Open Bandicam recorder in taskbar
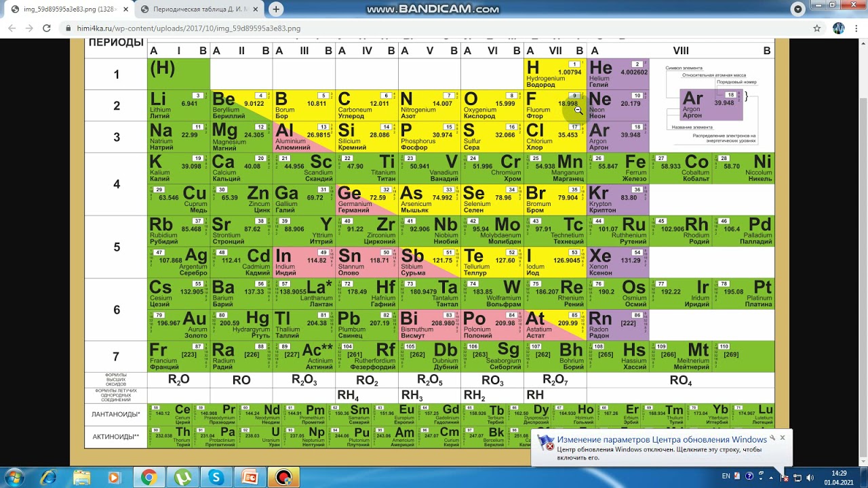The width and height of the screenshot is (868, 488). [283, 477]
